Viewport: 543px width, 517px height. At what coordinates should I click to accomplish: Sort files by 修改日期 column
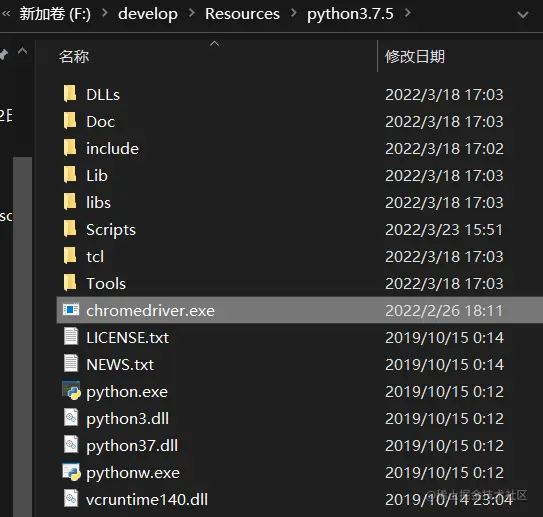coord(415,56)
